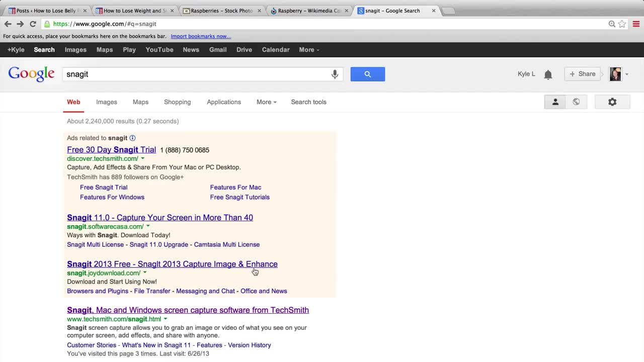Open Customer Stories link

coord(92,345)
